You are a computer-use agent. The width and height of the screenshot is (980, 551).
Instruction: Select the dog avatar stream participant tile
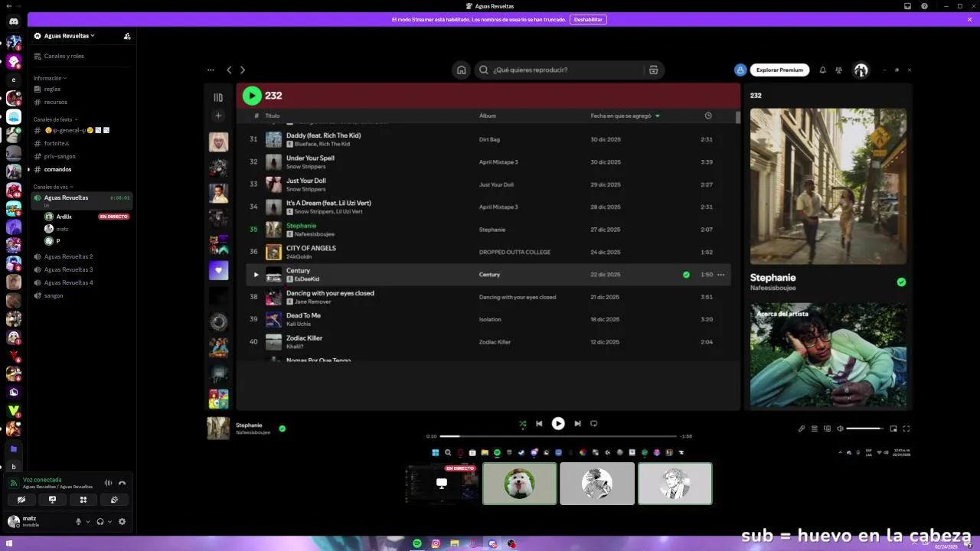click(520, 484)
